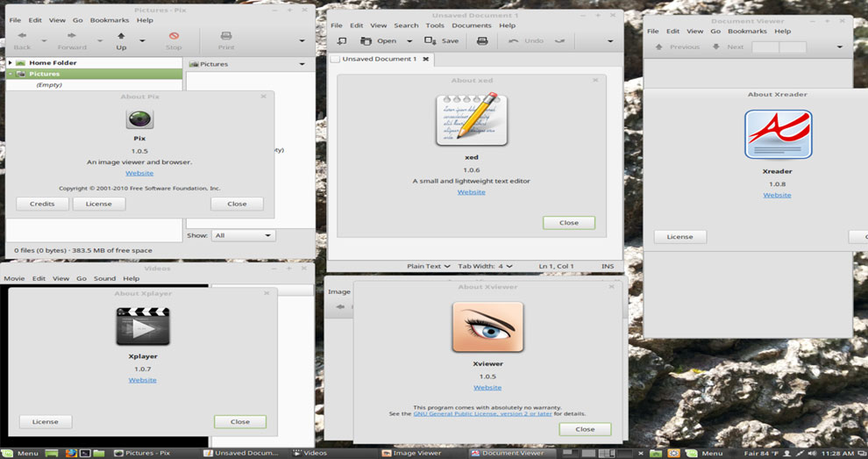
Task: Open the left Menu button on the taskbar
Action: (21, 454)
